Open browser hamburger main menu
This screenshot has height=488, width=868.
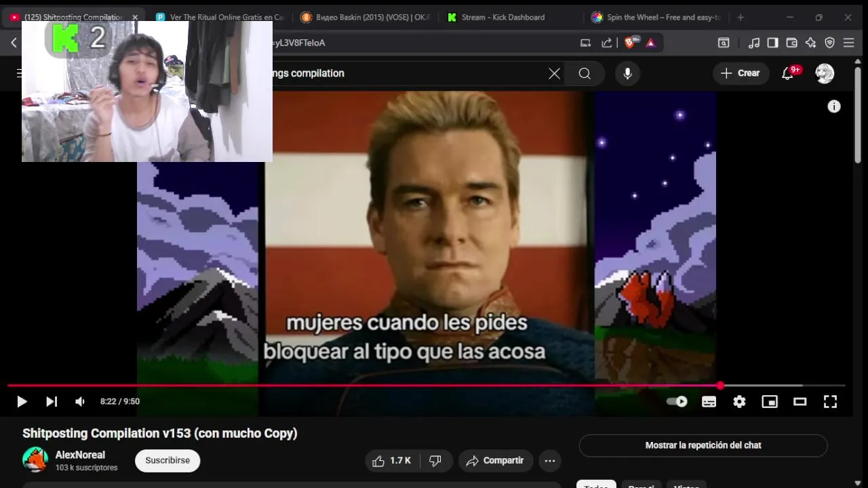click(x=848, y=43)
